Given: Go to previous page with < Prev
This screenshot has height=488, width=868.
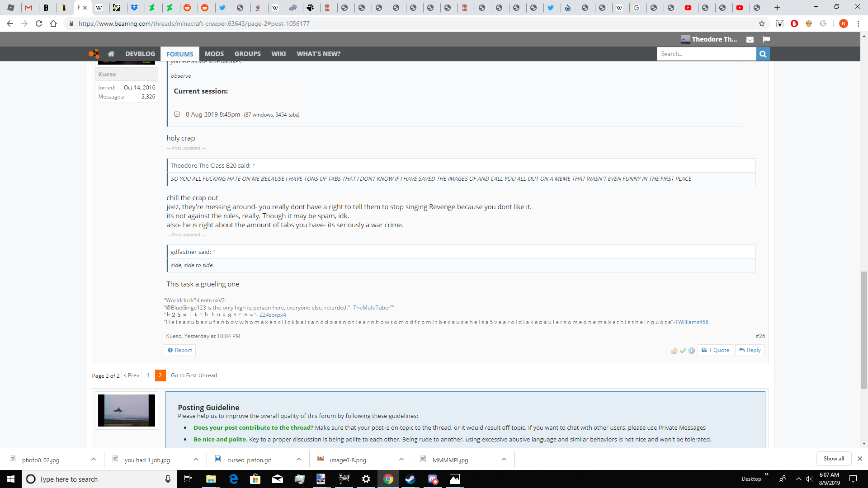Looking at the screenshot, I should pos(132,375).
